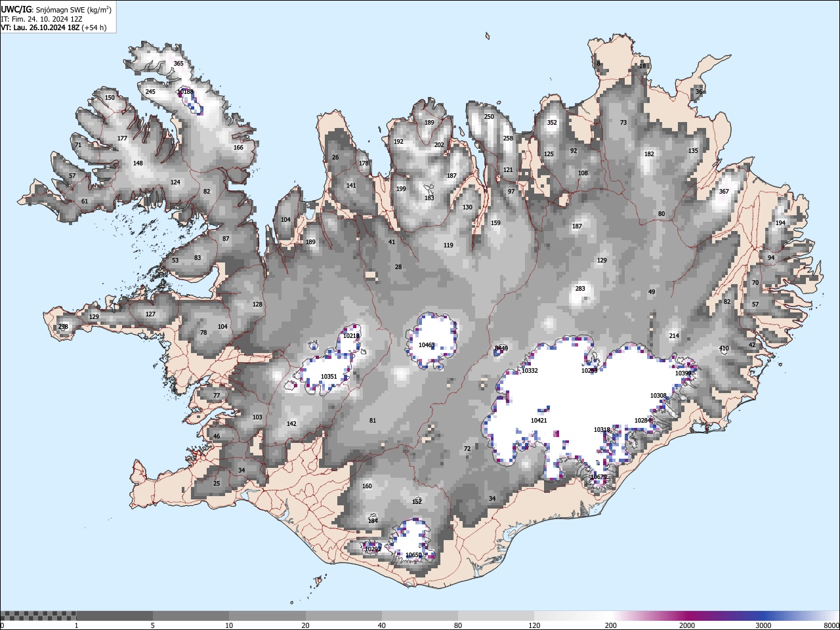This screenshot has width=840, height=630.
Task: Select the northern value '250'
Action: pos(489,117)
